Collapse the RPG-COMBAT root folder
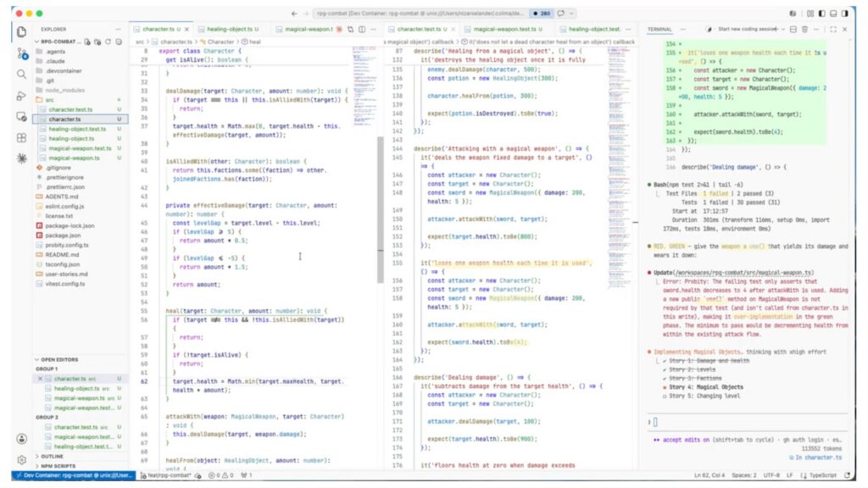The height and width of the screenshot is (488, 868). (x=58, y=42)
